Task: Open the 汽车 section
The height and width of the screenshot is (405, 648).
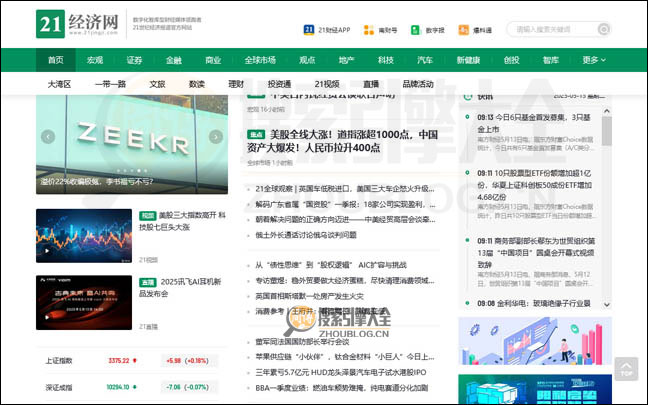Action: [x=425, y=60]
